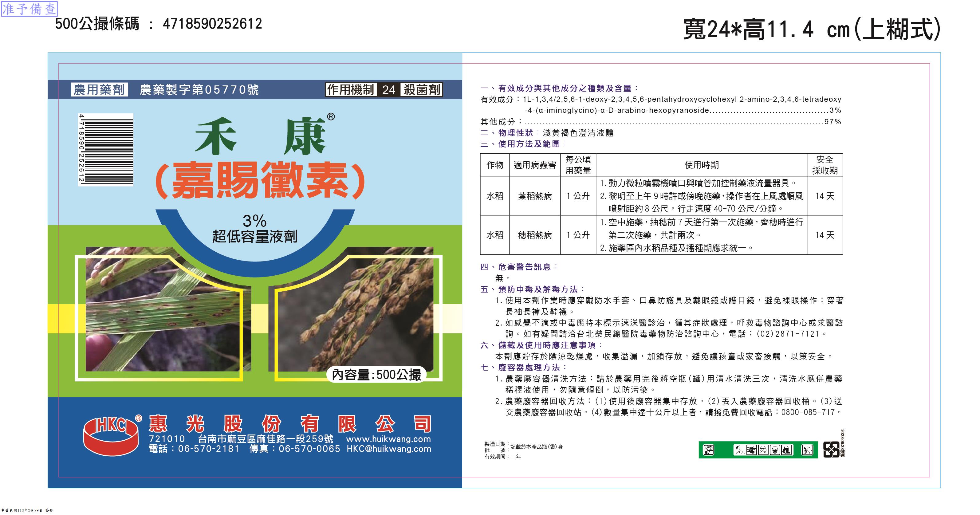
Task: Click heading 五、預防中毒及解毒方法
Action: pos(532,289)
